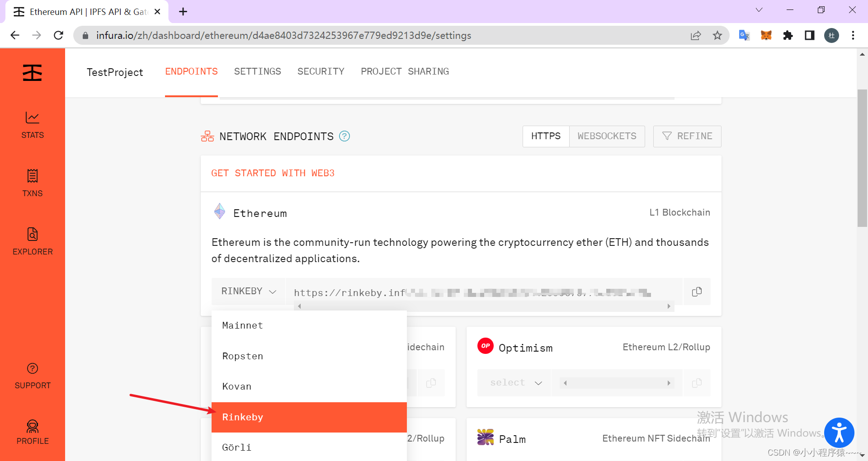The height and width of the screenshot is (461, 868).
Task: Switch endpoints to HTTPS
Action: [x=546, y=136]
